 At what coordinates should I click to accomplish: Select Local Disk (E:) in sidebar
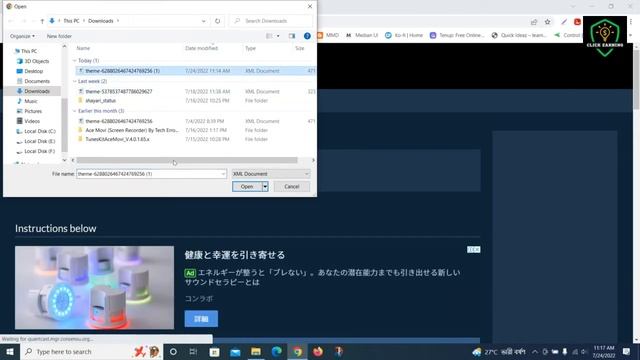[40, 141]
